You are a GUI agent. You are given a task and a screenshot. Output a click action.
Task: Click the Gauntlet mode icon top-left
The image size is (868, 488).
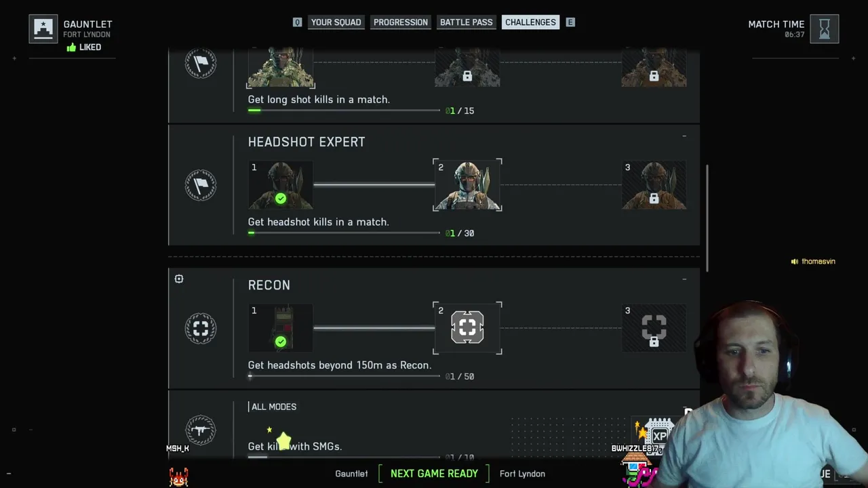43,29
